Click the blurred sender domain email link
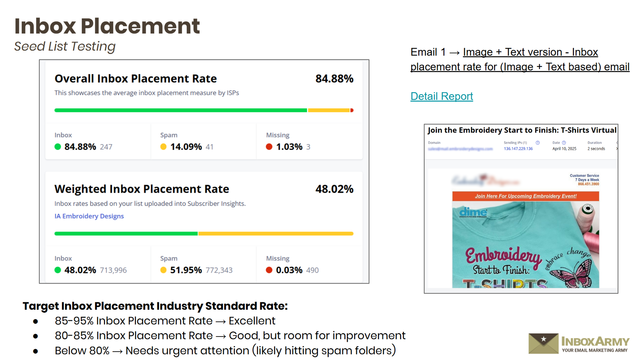Screen dimensions: 644x362 tap(460, 149)
